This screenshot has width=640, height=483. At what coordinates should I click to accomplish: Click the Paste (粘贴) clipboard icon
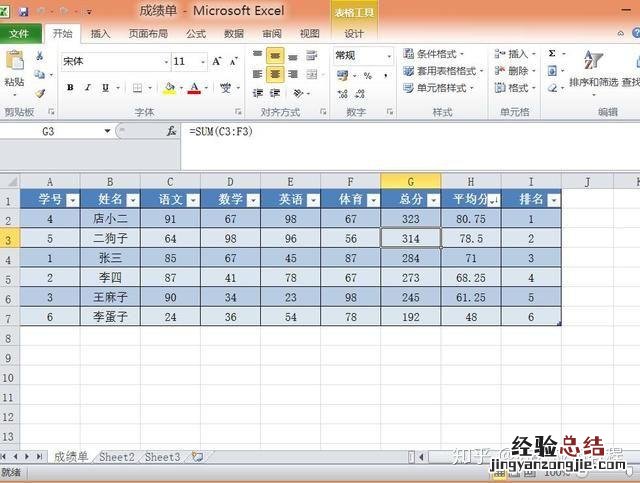click(14, 64)
